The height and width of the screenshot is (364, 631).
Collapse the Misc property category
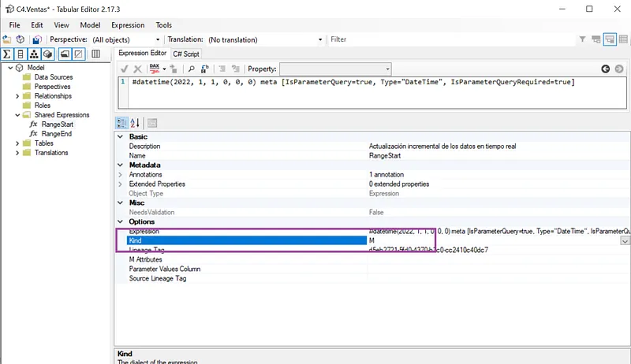click(x=120, y=202)
